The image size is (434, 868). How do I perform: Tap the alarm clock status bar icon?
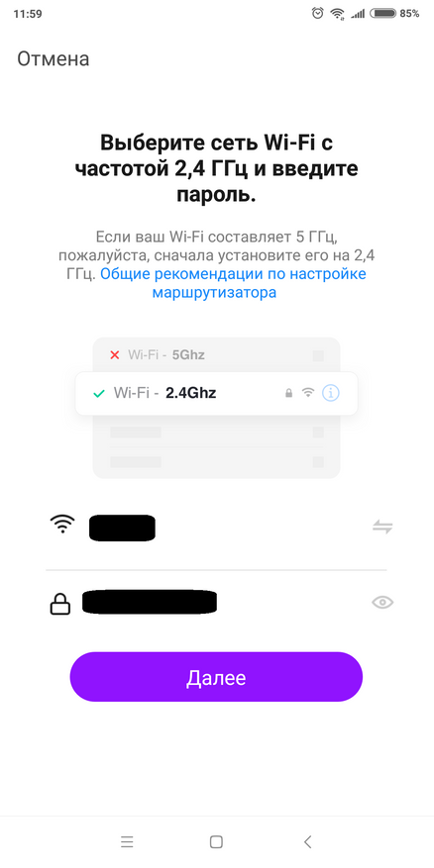[318, 13]
